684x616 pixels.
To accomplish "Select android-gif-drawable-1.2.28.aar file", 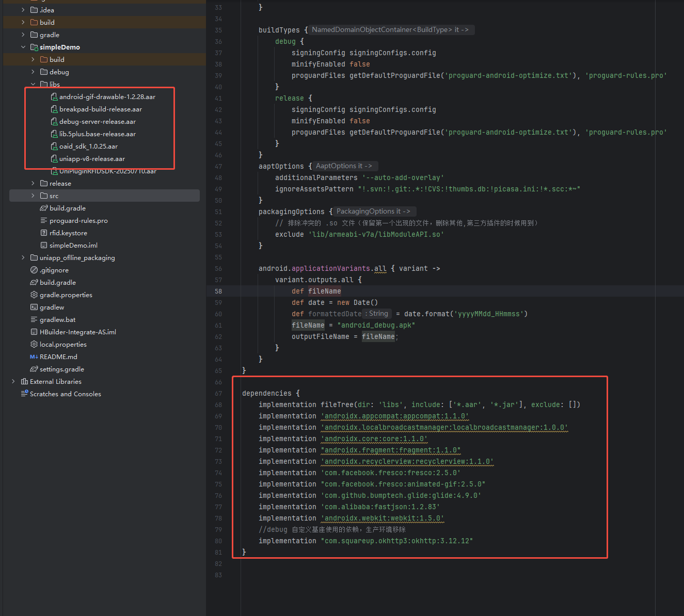I will pos(107,96).
